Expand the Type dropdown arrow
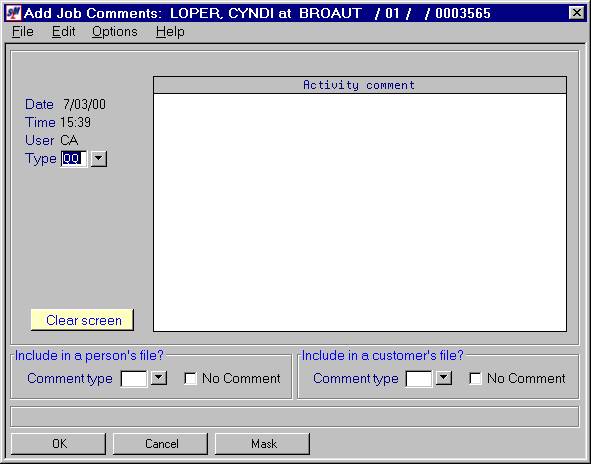Image resolution: width=591 pixels, height=464 pixels. pos(99,159)
